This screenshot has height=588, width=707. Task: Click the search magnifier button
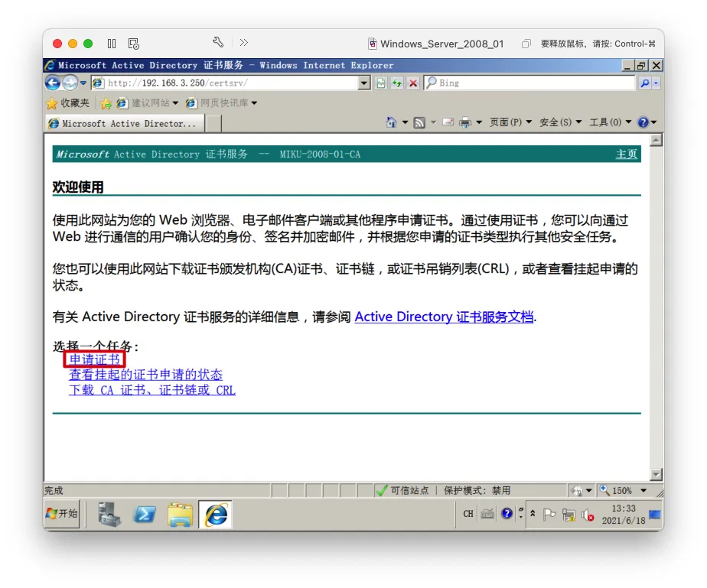click(x=645, y=83)
